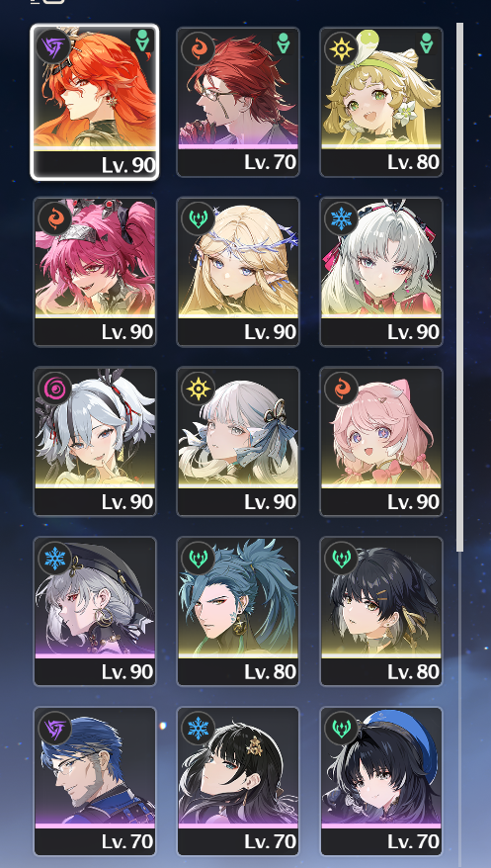The height and width of the screenshot is (868, 491).
Task: Click the green team-member badge on orange-haired card
Action: point(142,43)
